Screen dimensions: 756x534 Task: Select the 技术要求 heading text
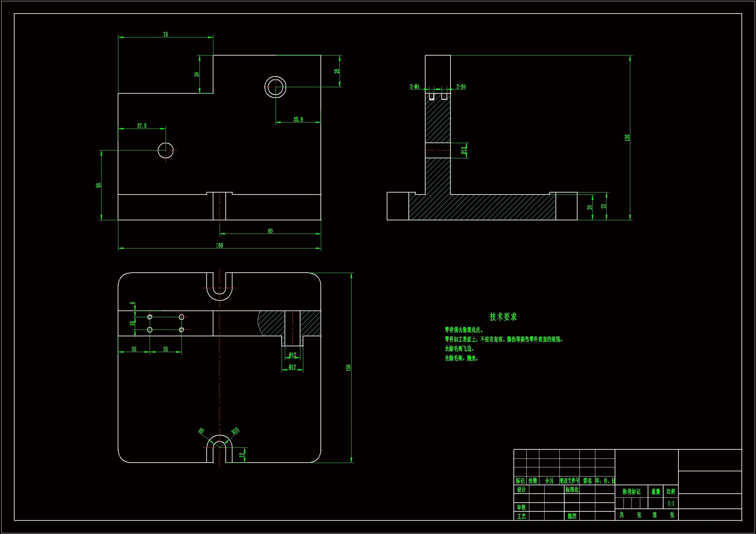click(x=503, y=317)
